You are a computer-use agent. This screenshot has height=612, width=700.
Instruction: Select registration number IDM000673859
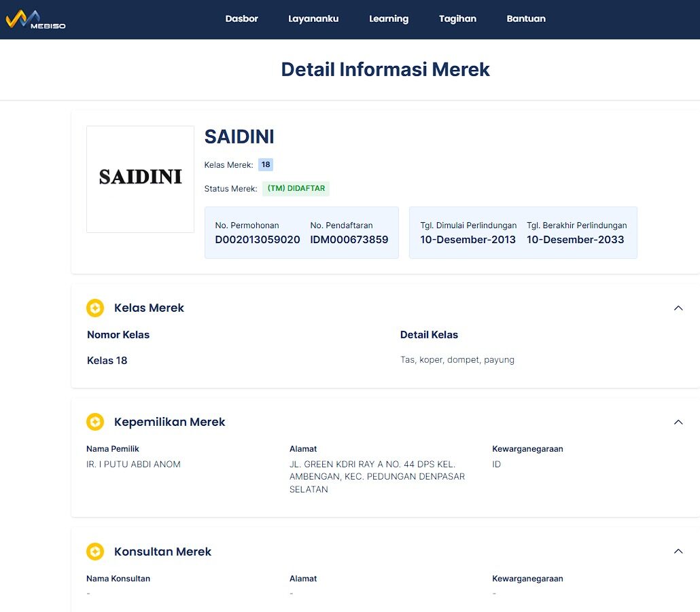(x=349, y=240)
